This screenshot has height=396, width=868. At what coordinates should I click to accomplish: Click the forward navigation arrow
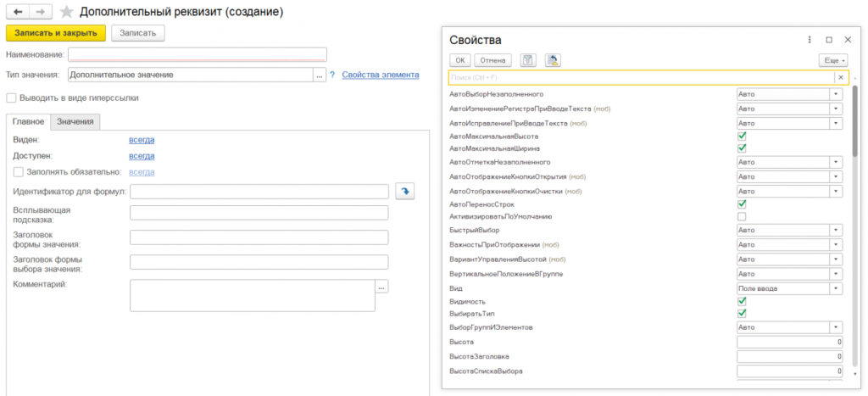click(x=42, y=13)
